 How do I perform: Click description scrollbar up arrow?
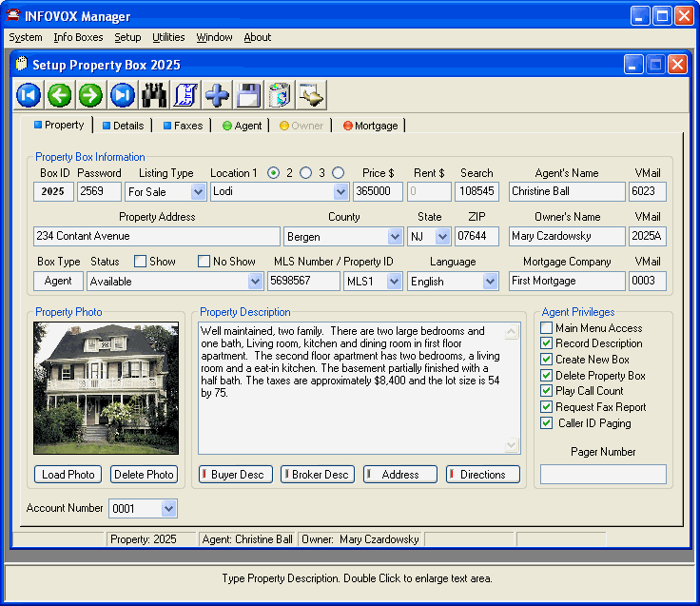click(511, 332)
